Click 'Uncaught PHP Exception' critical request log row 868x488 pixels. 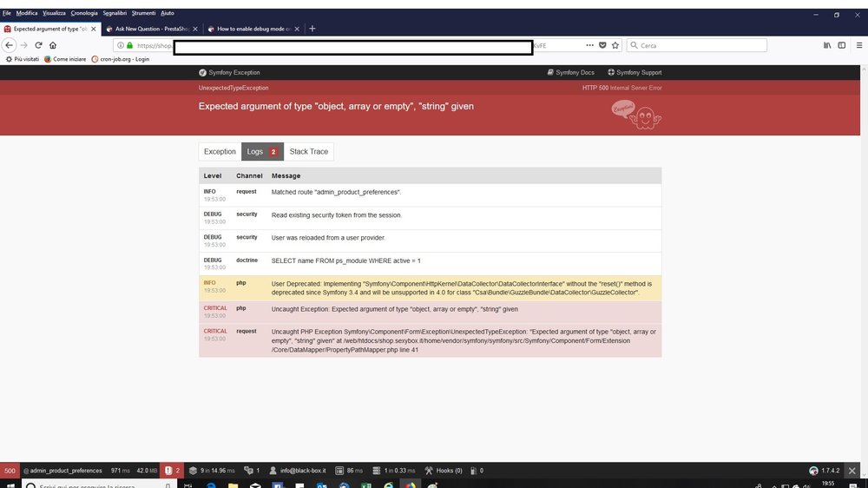(431, 340)
